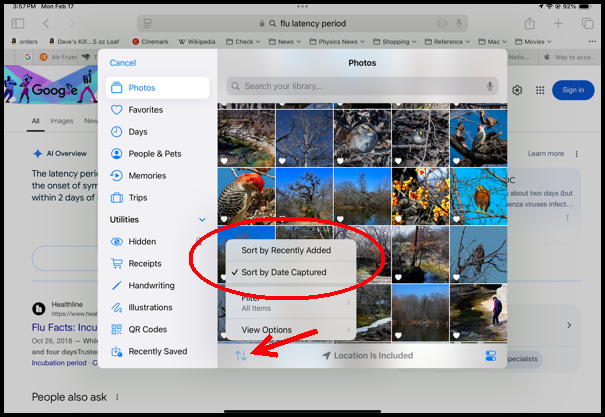Switch to the Air Fryer tab

(58, 57)
